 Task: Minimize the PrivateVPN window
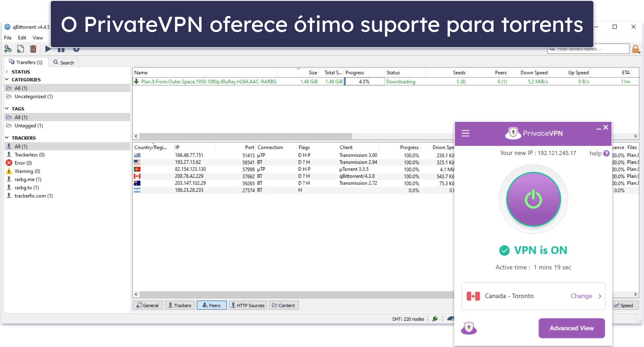coord(599,129)
